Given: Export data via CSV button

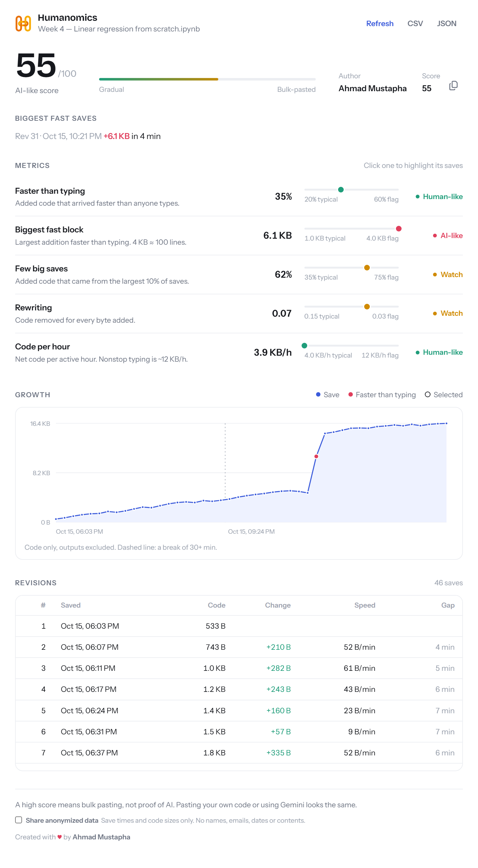Looking at the screenshot, I should (x=415, y=24).
